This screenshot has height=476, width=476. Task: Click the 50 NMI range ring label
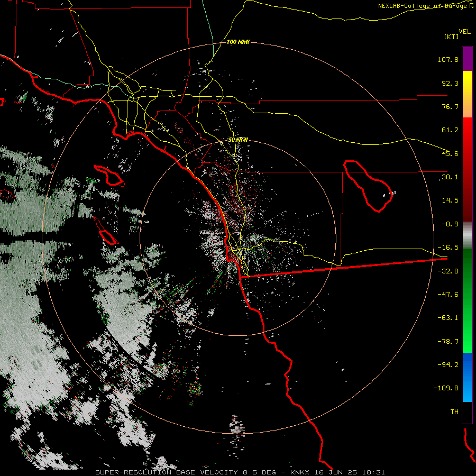click(239, 140)
